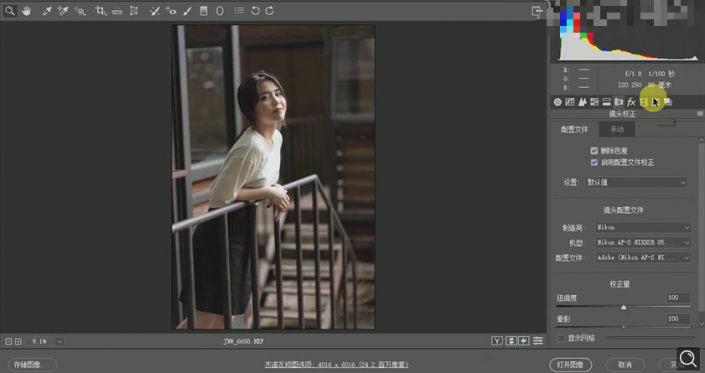Enable the 显示网格 checkbox

561,338
